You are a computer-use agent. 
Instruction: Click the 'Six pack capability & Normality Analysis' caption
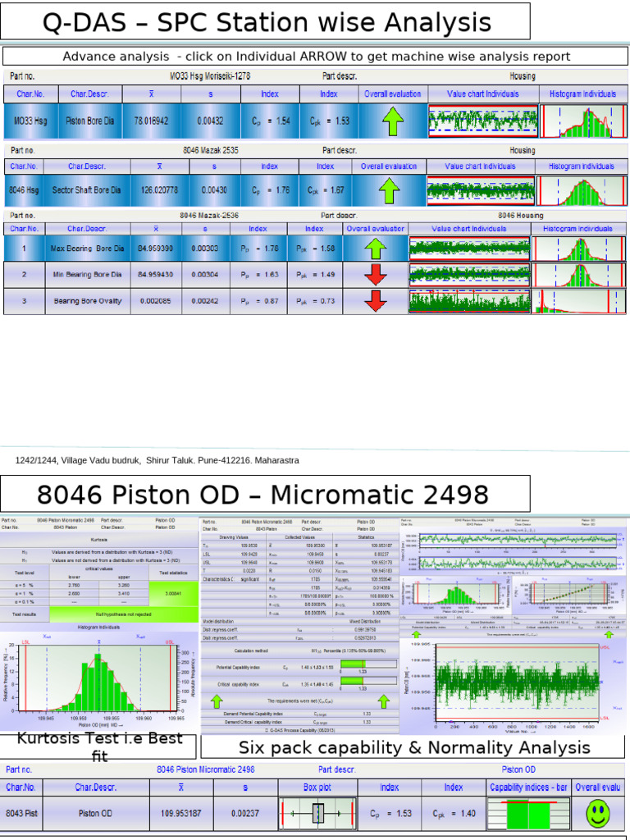(x=414, y=747)
